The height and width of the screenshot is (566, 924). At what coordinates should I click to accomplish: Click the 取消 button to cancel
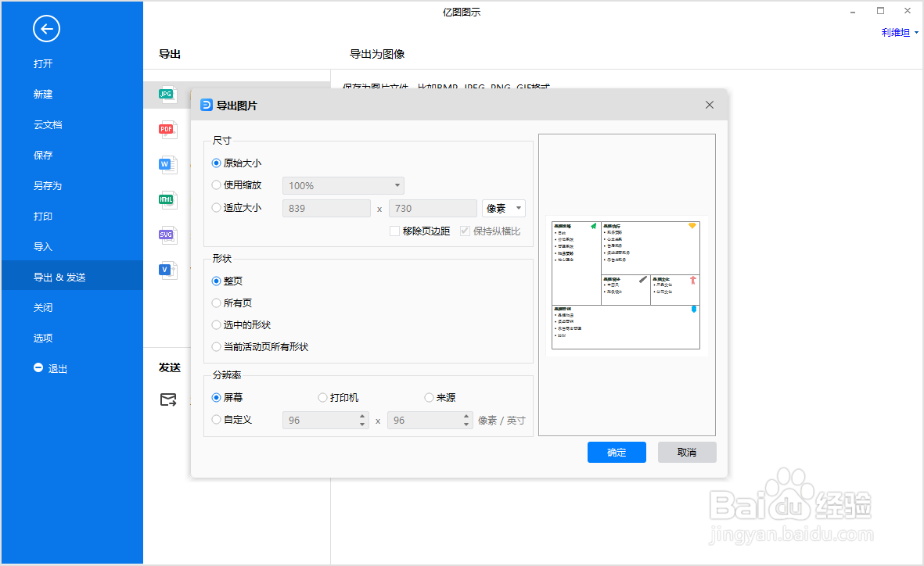(x=686, y=452)
